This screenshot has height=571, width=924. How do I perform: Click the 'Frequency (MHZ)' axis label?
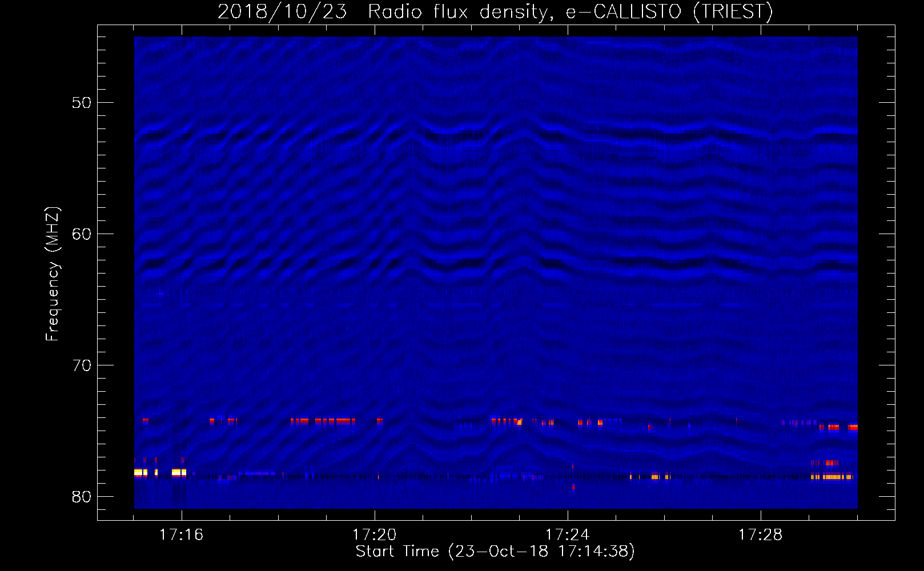pos(53,274)
